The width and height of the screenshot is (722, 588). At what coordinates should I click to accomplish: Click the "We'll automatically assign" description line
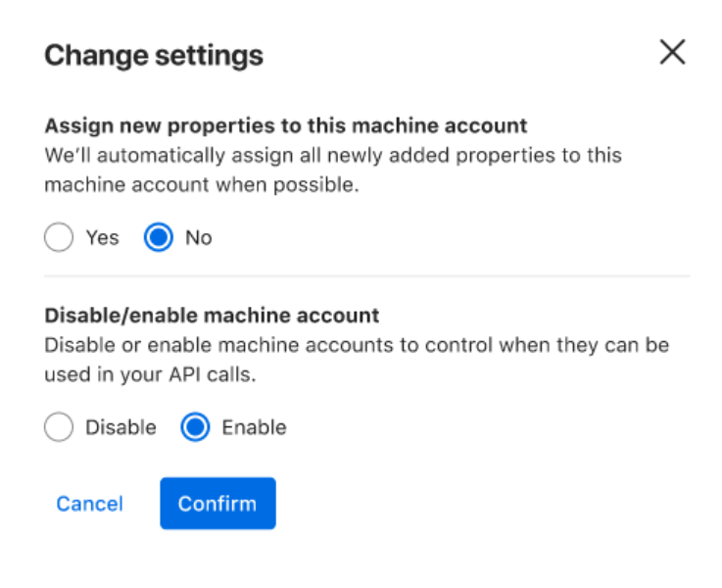coord(333,155)
